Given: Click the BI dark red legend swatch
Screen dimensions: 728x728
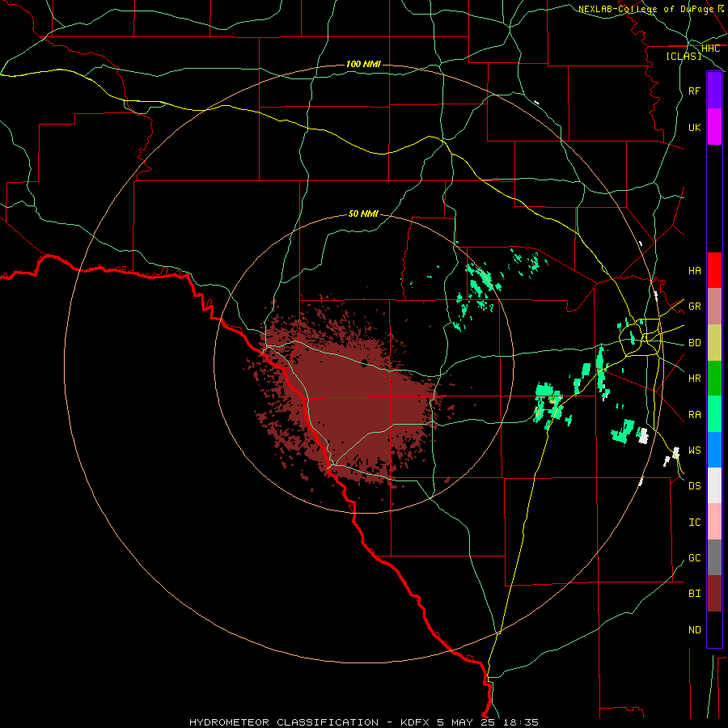Looking at the screenshot, I should (x=714, y=594).
